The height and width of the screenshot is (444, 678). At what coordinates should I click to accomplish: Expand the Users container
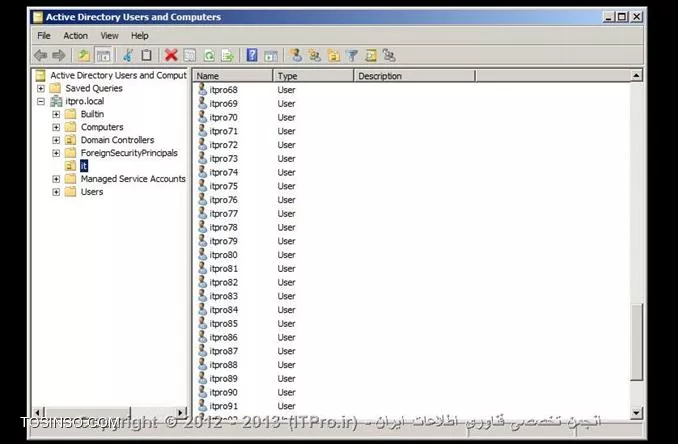(56, 192)
